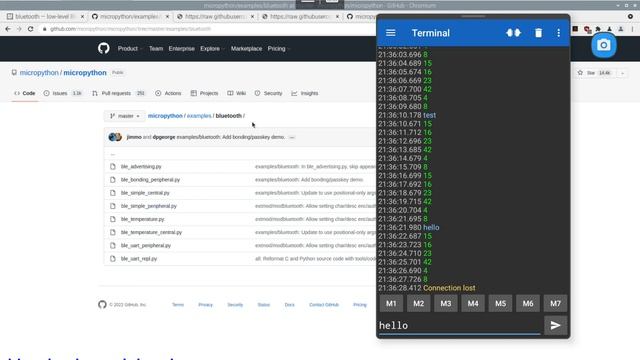Viewport: 640px width, 360px height.
Task: Open the Terminal hamburger menu
Action: tap(391, 33)
